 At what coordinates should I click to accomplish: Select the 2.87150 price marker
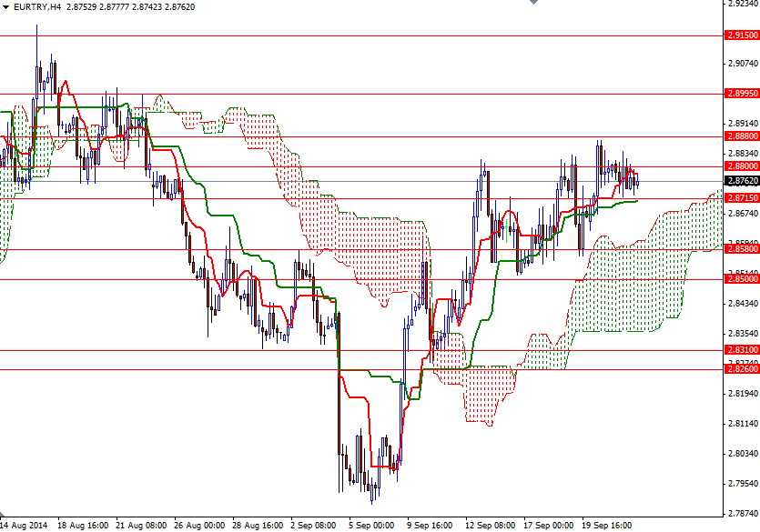click(739, 196)
